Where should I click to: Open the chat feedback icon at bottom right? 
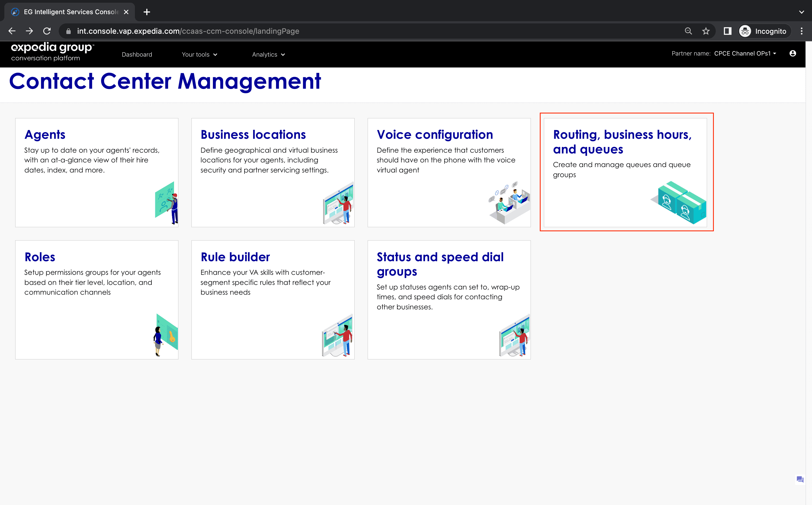800,479
